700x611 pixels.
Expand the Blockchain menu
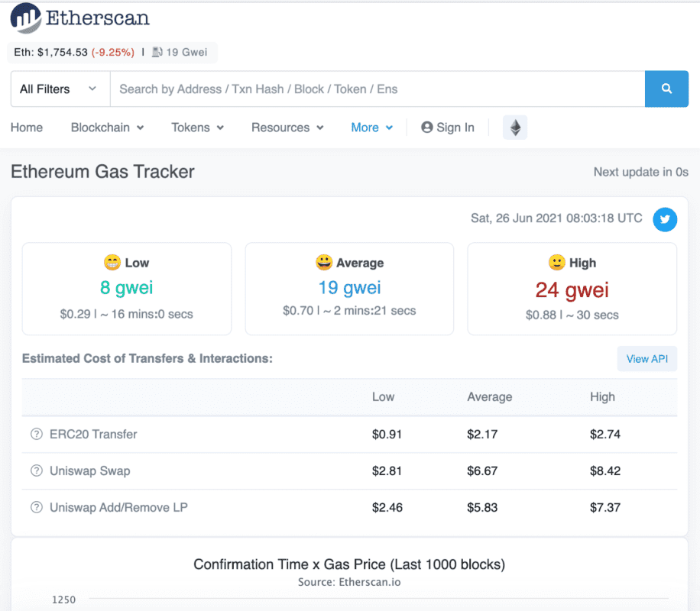107,128
